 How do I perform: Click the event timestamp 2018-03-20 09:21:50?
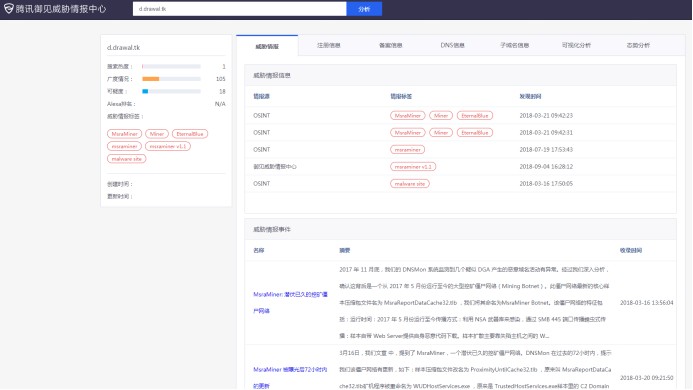coord(647,378)
